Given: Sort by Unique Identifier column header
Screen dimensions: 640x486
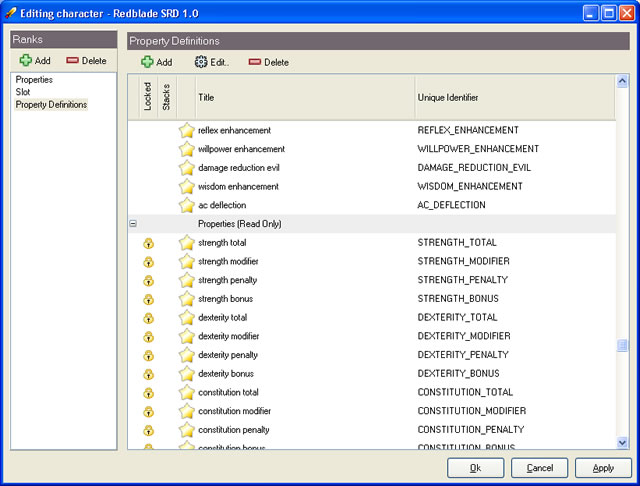Looking at the screenshot, I should click(x=514, y=97).
